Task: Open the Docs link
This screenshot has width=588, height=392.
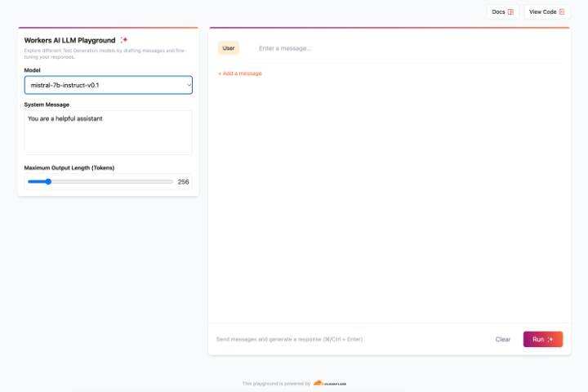Action: click(x=502, y=12)
